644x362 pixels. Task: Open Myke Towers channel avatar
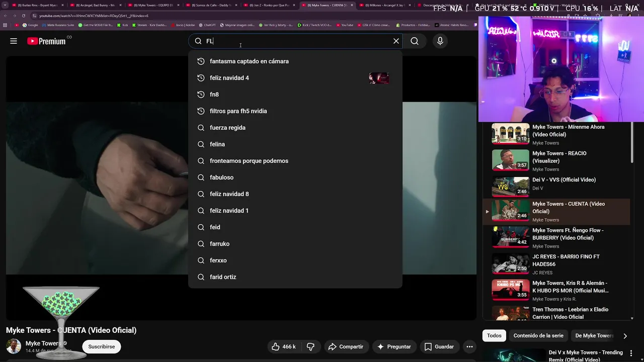click(x=14, y=346)
